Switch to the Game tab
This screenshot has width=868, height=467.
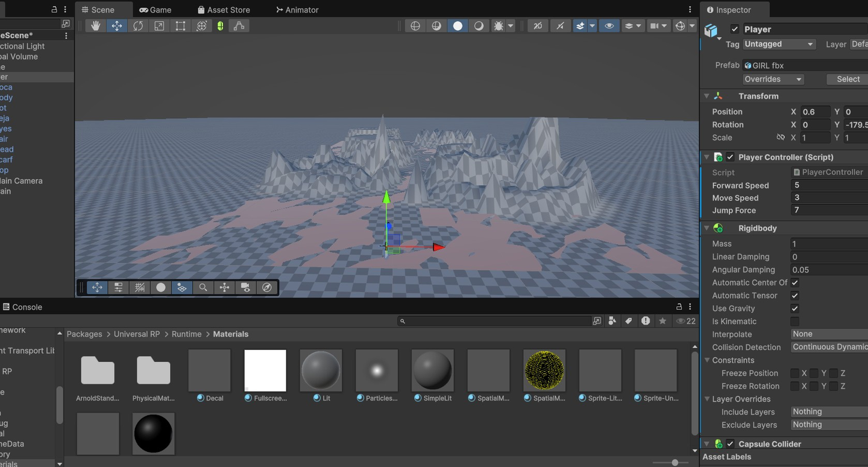(155, 10)
